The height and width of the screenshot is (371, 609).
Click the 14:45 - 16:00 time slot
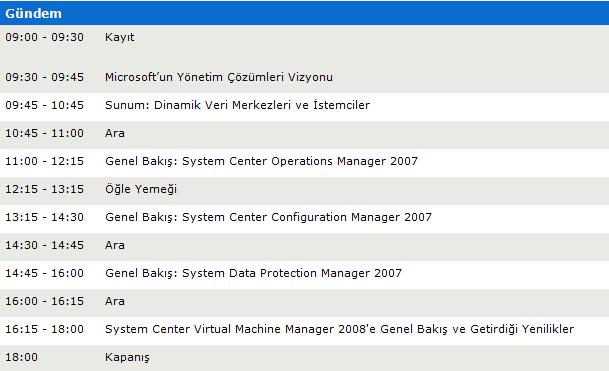(44, 273)
